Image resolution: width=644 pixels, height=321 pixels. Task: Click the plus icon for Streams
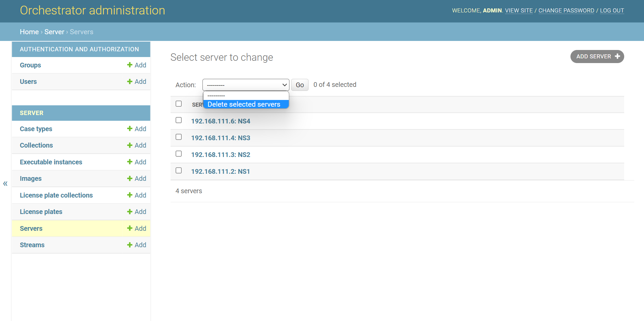[130, 245]
